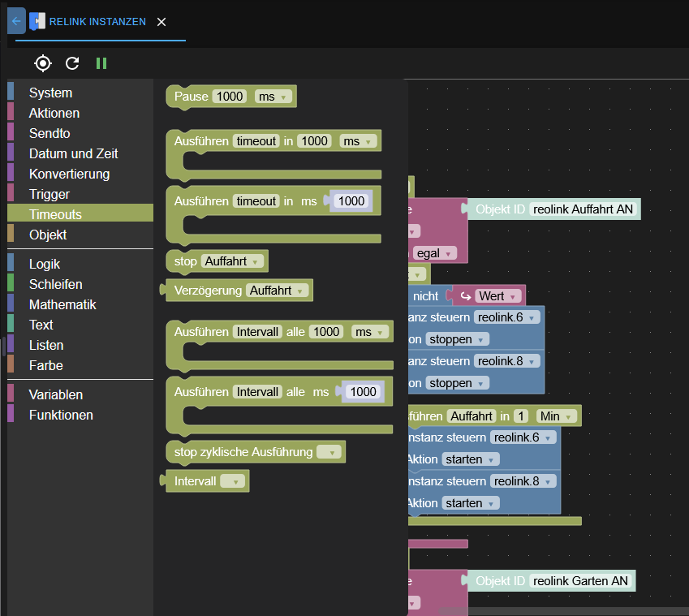Pause the running script with green icon
The image size is (689, 616).
click(x=101, y=63)
